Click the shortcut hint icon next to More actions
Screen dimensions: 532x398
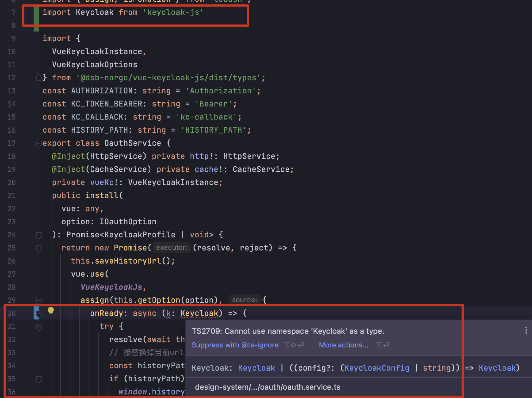(383, 345)
